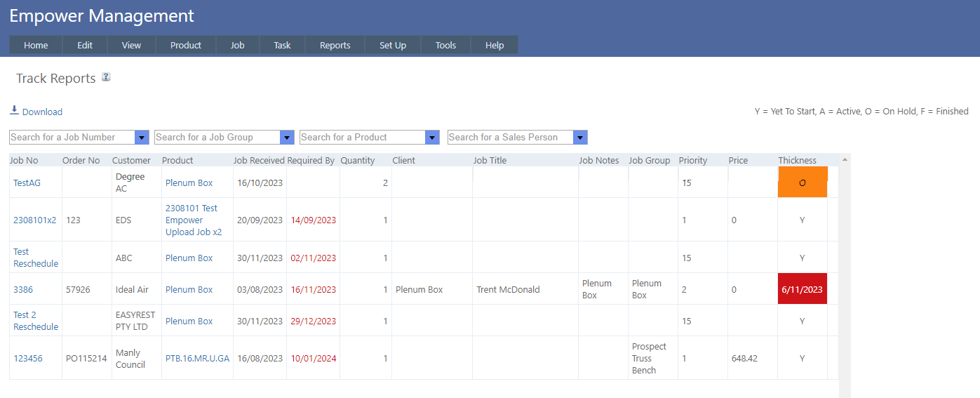The width and height of the screenshot is (980, 398).
Task: Go to the Home menu
Action: [36, 45]
